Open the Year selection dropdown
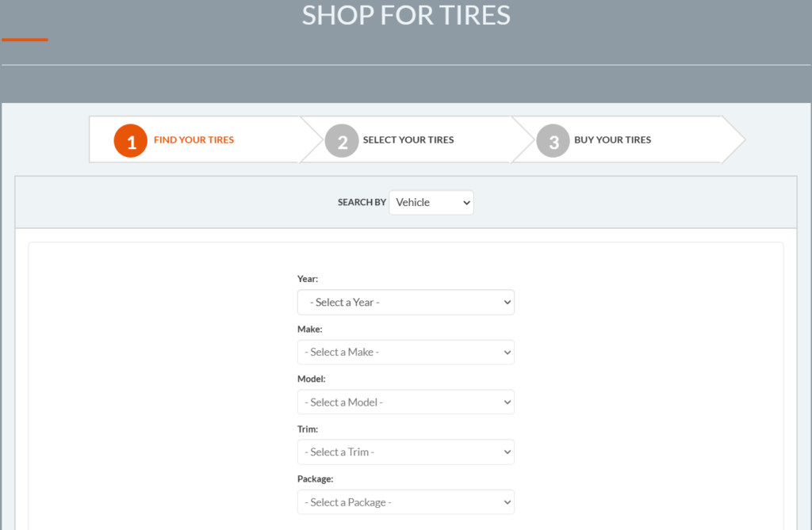812x530 pixels. (405, 302)
